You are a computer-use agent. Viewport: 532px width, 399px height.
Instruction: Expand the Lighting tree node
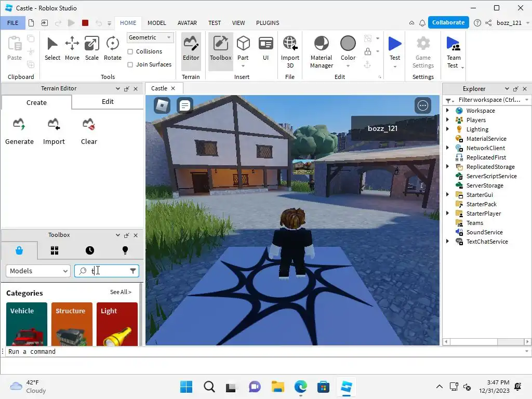[x=447, y=129]
